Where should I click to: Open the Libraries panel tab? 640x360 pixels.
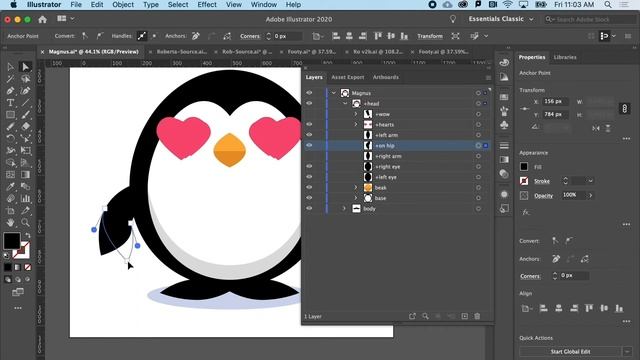565,57
